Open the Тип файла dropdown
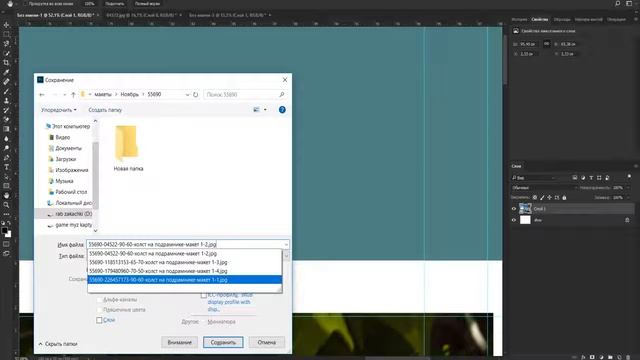The width and height of the screenshot is (640, 360). [x=286, y=256]
